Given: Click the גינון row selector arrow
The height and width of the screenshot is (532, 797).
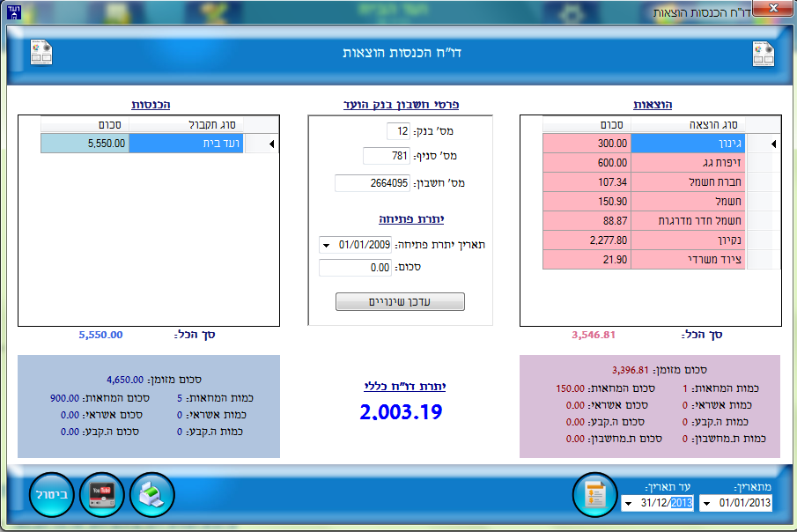Looking at the screenshot, I should pyautogui.click(x=773, y=144).
